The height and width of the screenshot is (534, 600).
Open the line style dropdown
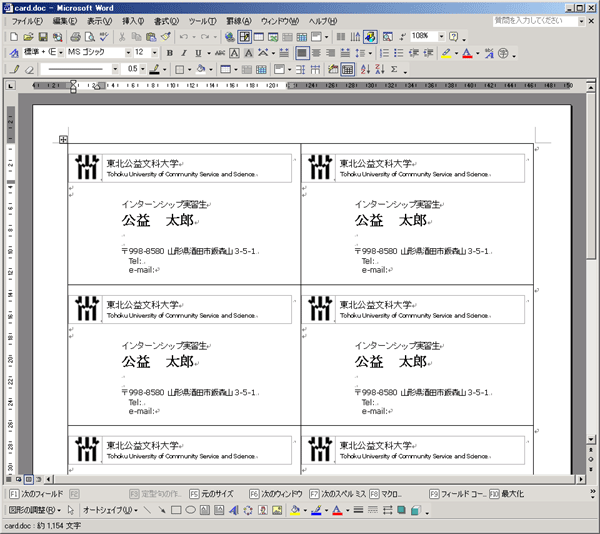(115, 69)
